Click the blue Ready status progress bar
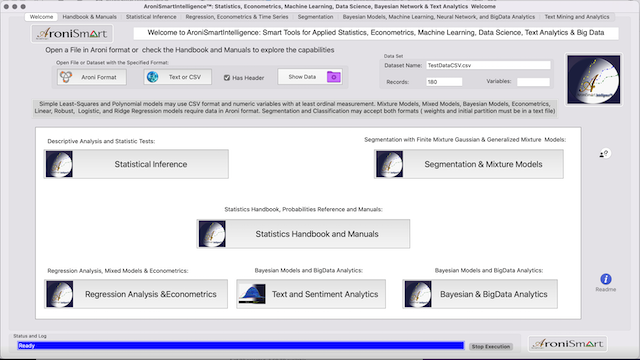 point(241,346)
